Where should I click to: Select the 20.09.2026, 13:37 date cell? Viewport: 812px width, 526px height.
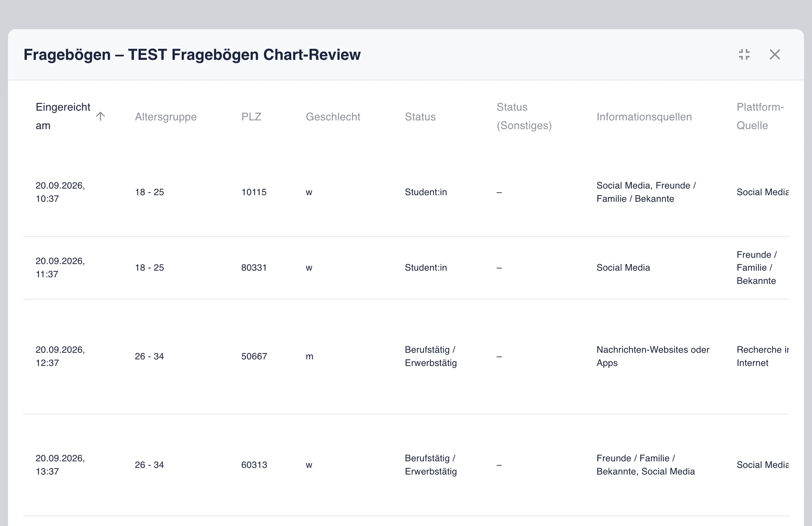coord(60,465)
